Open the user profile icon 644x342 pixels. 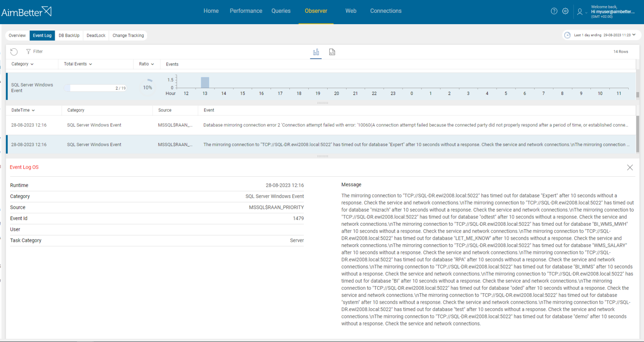pos(580,12)
